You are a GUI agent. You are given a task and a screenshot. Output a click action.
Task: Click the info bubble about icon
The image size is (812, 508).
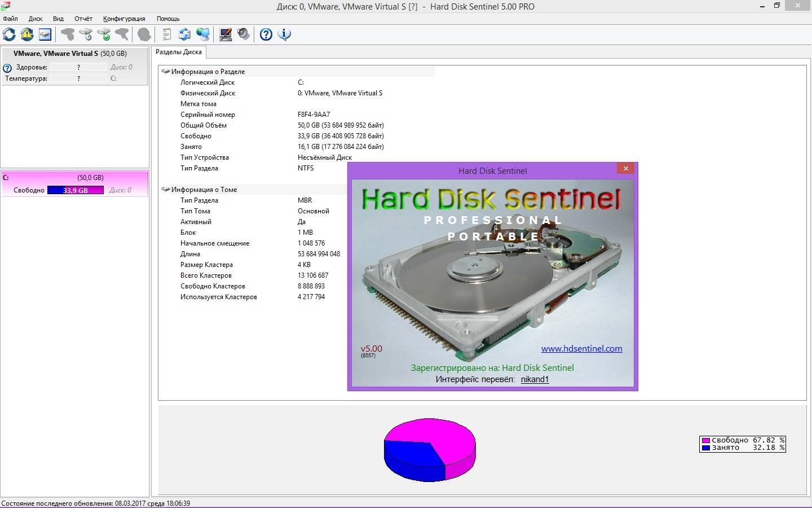tap(284, 34)
